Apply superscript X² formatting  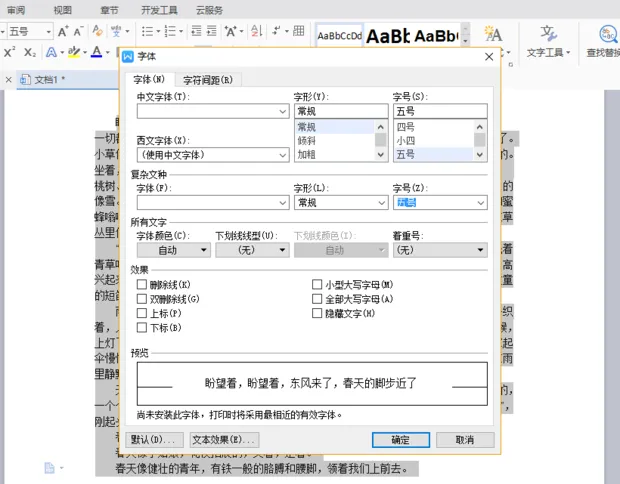pos(9,52)
